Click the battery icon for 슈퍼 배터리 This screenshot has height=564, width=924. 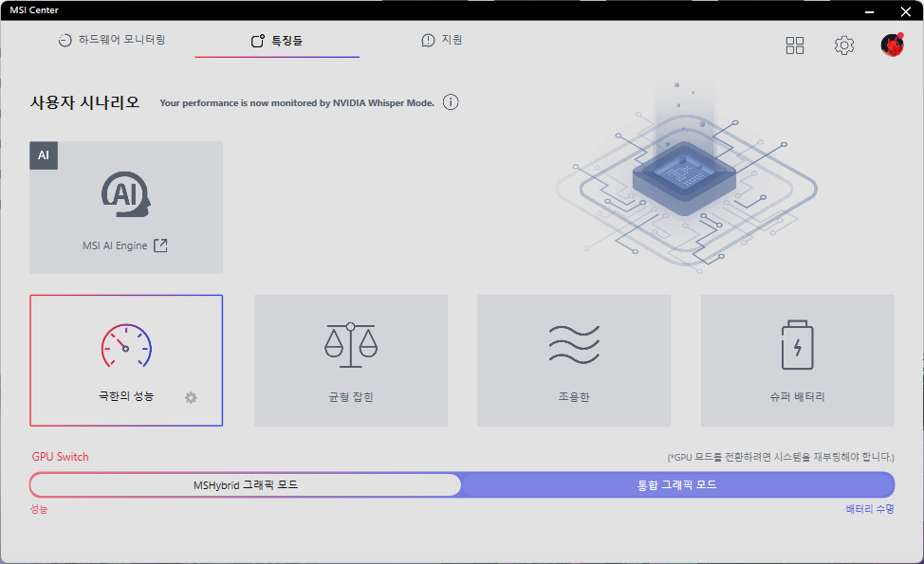[797, 345]
